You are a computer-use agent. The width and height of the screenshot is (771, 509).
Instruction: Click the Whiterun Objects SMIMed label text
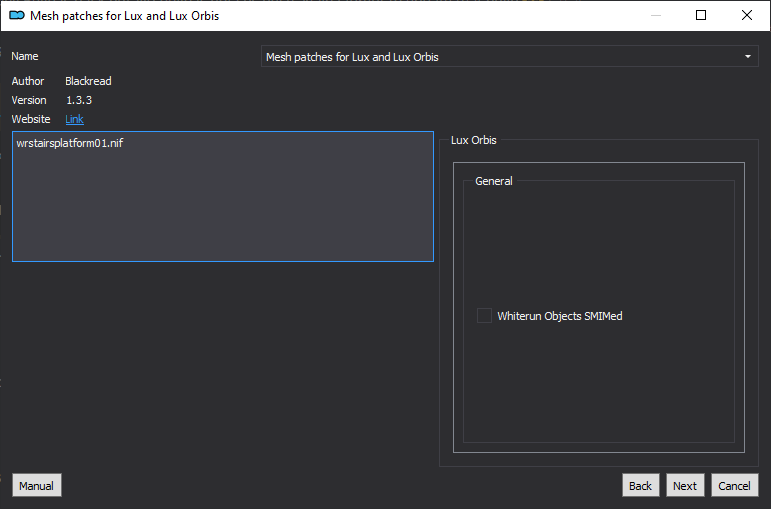[560, 316]
